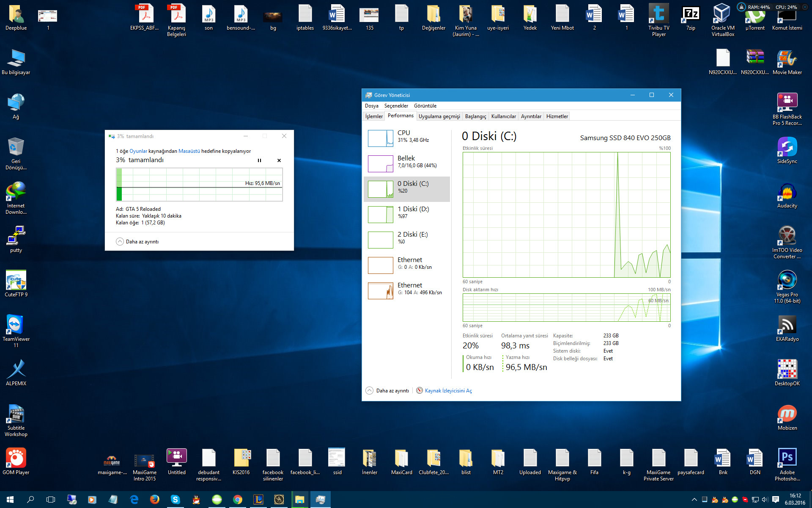Open Görüntüle menu in Task Manager

point(425,106)
